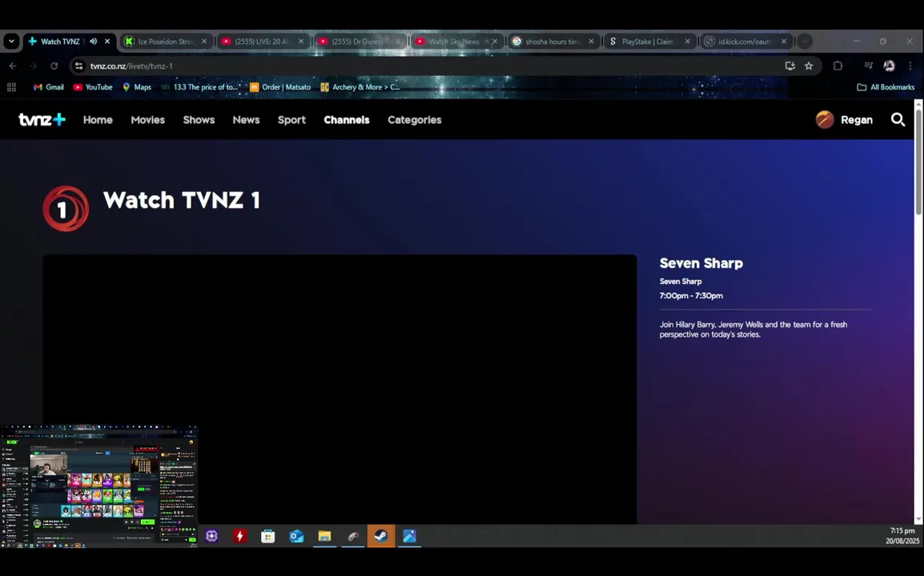Open the YouTube bookmark
The width and height of the screenshot is (924, 576).
pos(93,87)
